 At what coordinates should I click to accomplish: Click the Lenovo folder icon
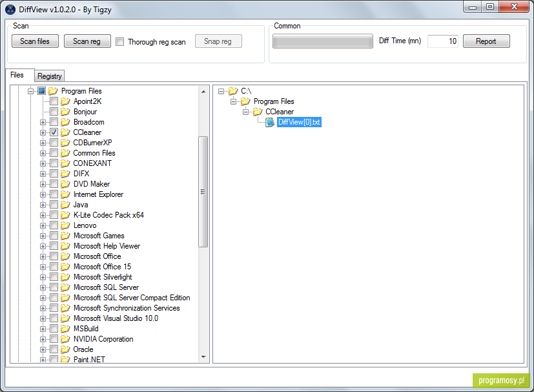(x=65, y=225)
